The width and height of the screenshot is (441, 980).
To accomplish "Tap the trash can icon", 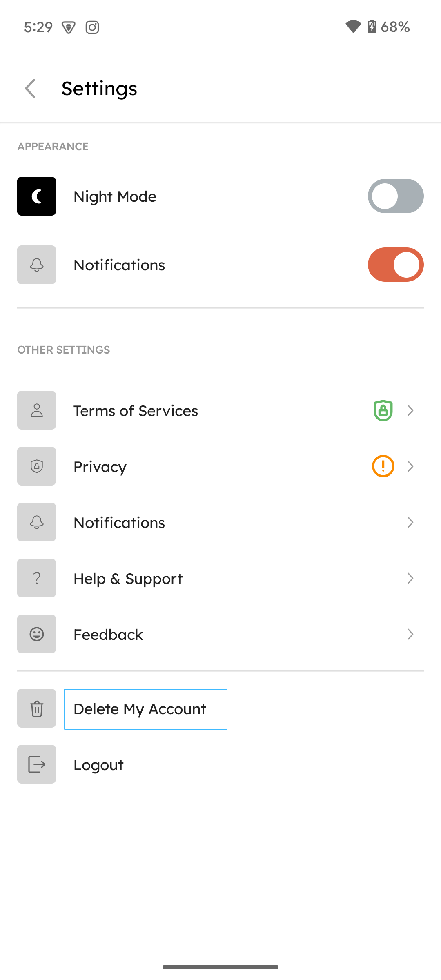I will pos(36,708).
